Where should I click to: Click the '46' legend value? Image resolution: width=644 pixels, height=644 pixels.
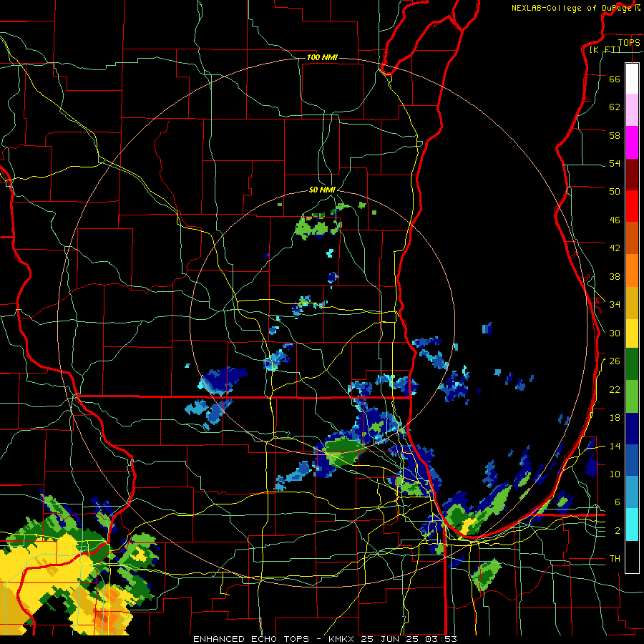tap(615, 220)
